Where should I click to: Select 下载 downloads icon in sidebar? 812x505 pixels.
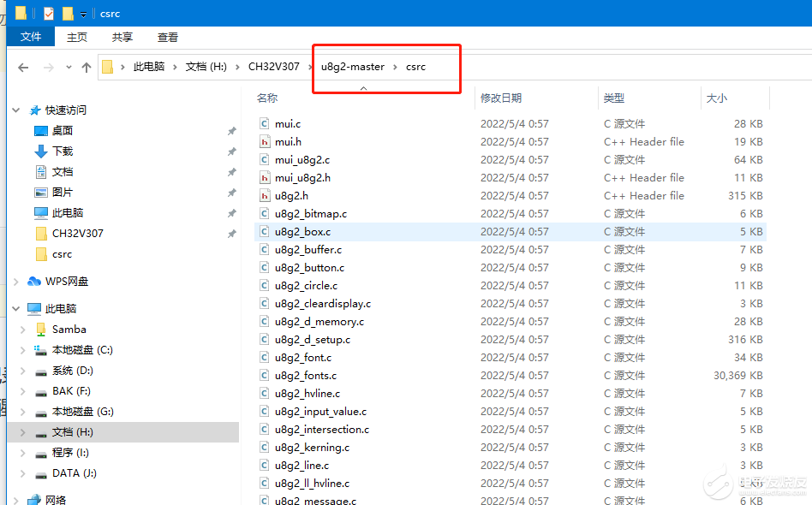[x=41, y=151]
